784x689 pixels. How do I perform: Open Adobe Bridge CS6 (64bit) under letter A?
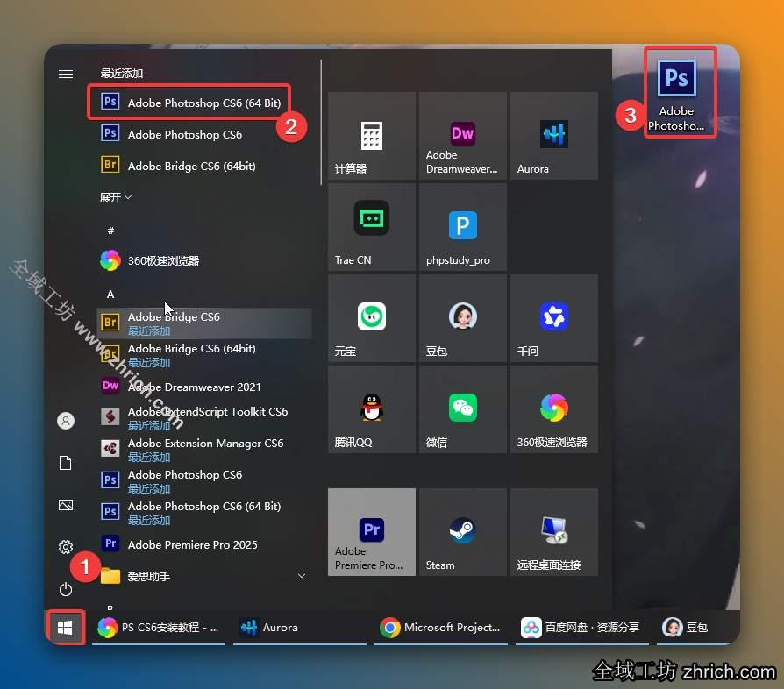click(204, 355)
